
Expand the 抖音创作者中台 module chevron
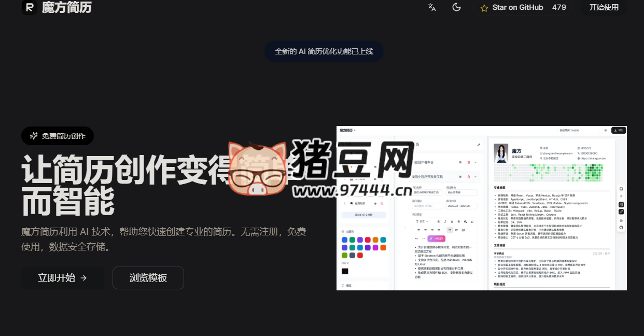point(475,162)
